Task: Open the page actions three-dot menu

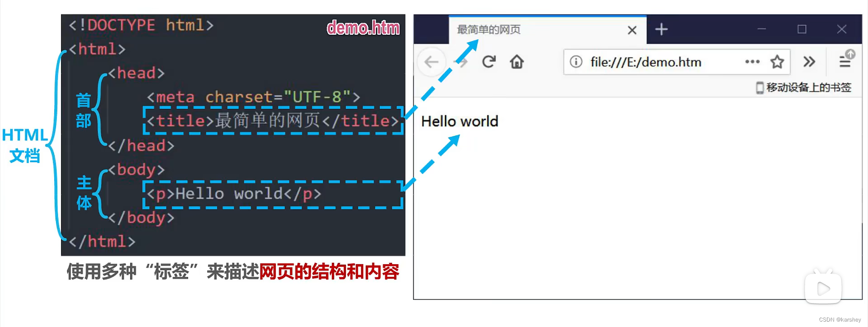Action: [x=752, y=61]
